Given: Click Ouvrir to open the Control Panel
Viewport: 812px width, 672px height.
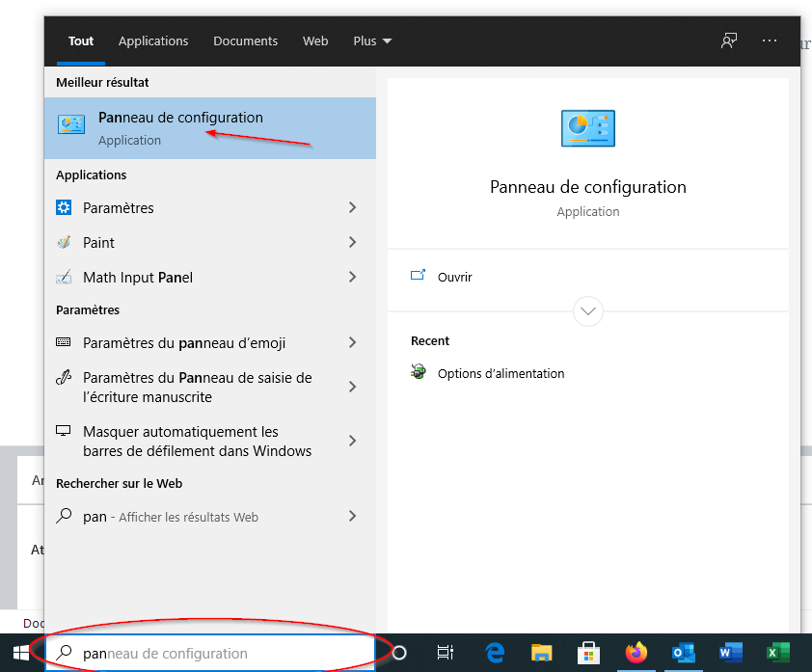Looking at the screenshot, I should (x=454, y=277).
